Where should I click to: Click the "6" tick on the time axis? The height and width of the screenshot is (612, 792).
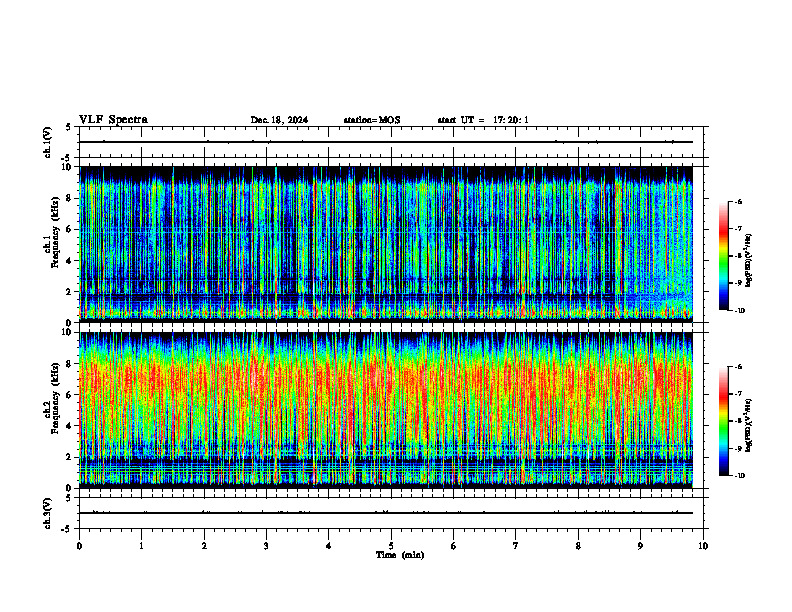[x=454, y=546]
